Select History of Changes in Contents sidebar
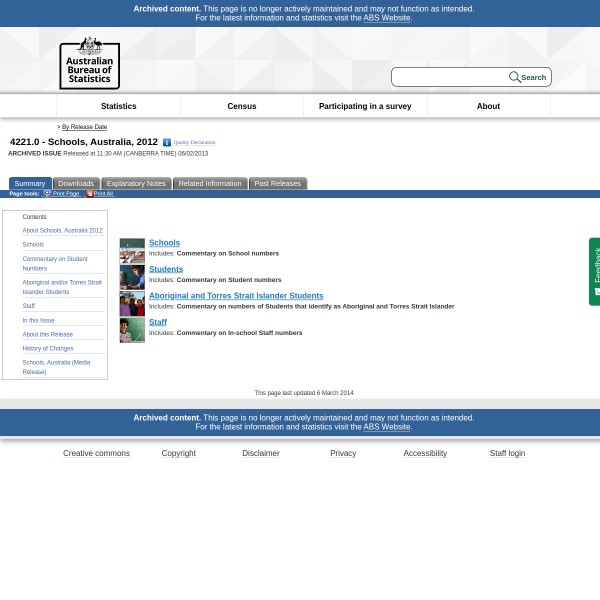Viewport: 600px width, 600px height. pos(48,348)
